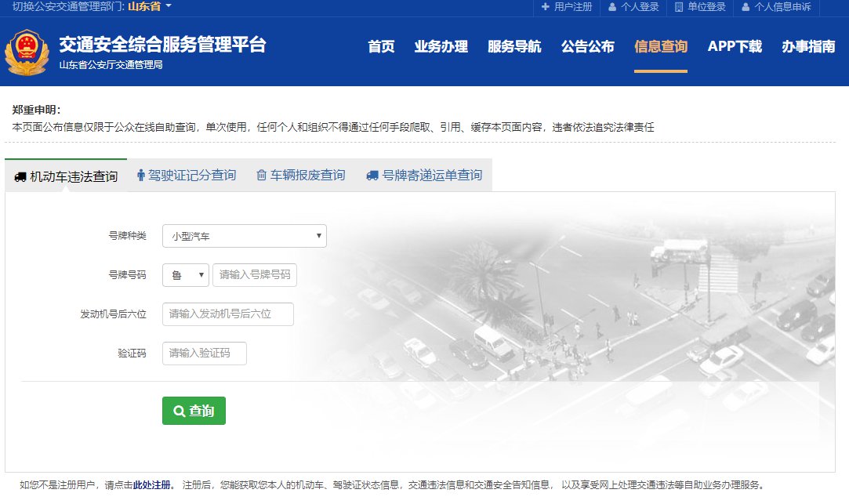Click the 验证码 input field
This screenshot has height=504, width=849.
pos(204,354)
